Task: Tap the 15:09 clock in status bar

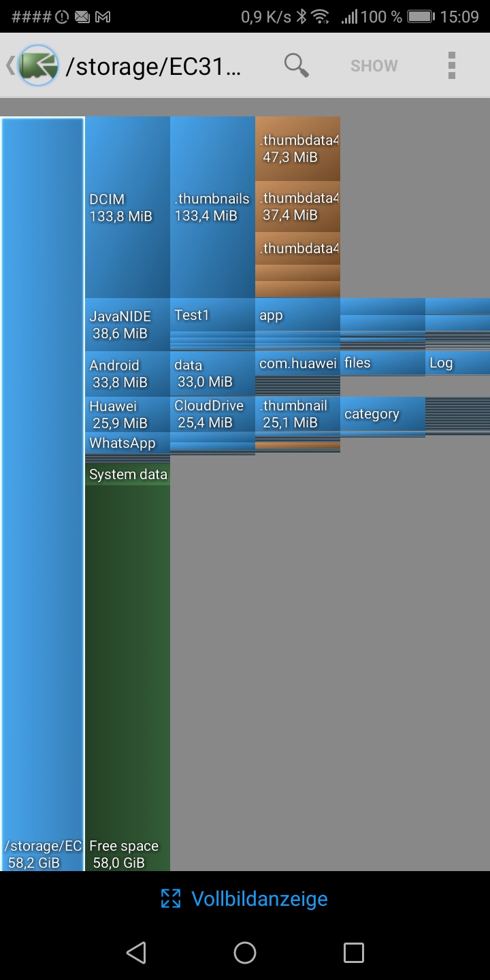Action: tap(459, 16)
